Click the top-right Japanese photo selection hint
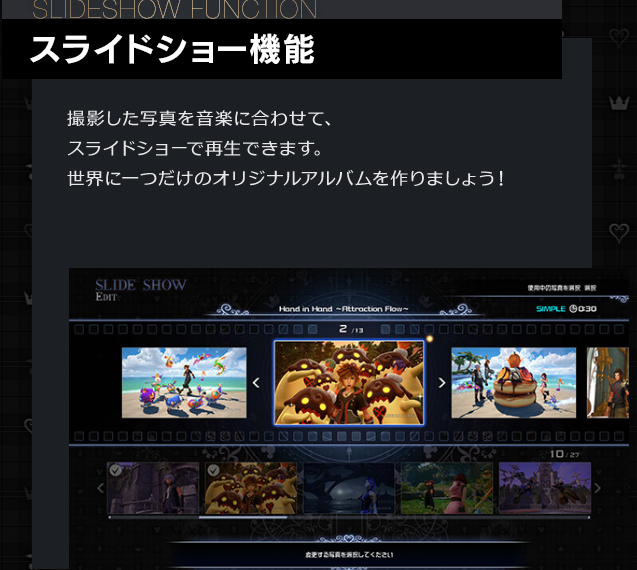This screenshot has height=570, width=637. point(561,288)
